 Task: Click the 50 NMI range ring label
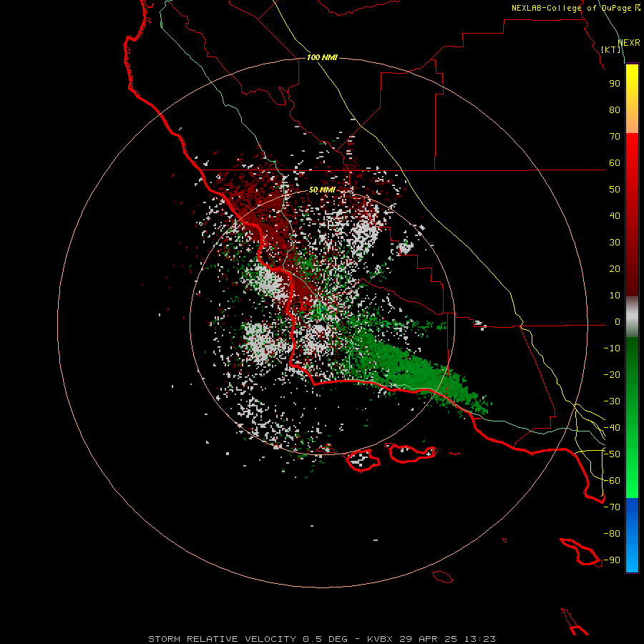coord(322,190)
